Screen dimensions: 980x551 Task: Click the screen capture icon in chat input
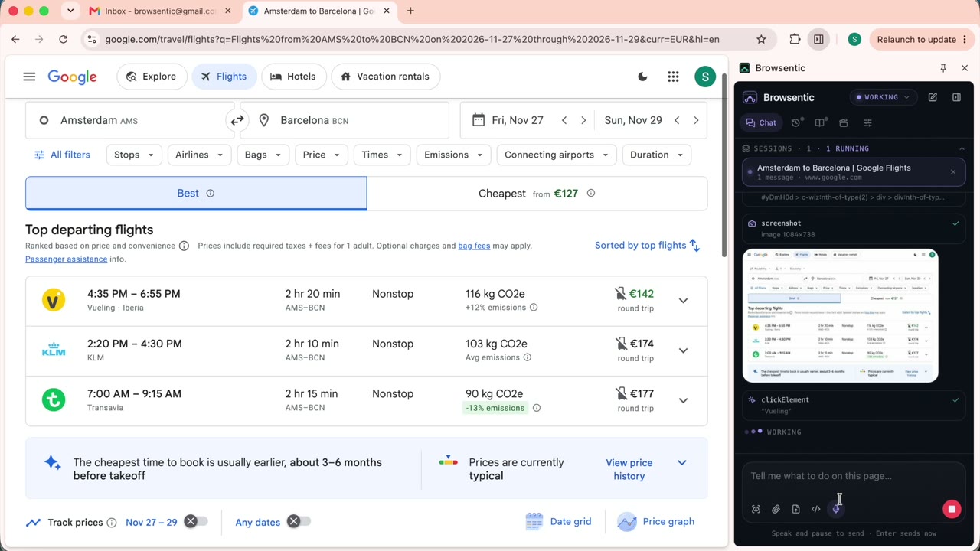[756, 509]
